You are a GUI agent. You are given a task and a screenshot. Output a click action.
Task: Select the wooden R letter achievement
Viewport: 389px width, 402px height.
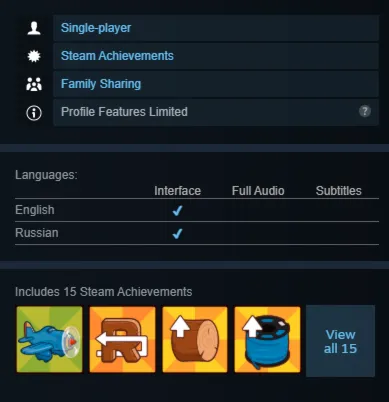click(122, 339)
